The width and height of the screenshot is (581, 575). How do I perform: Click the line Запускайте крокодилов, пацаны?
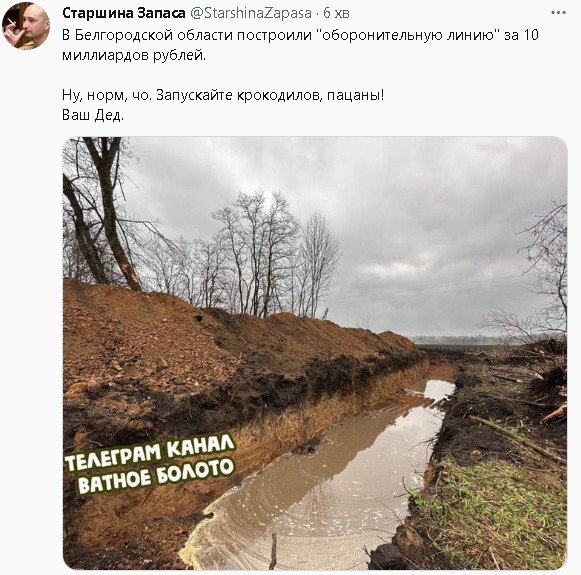tap(270, 95)
